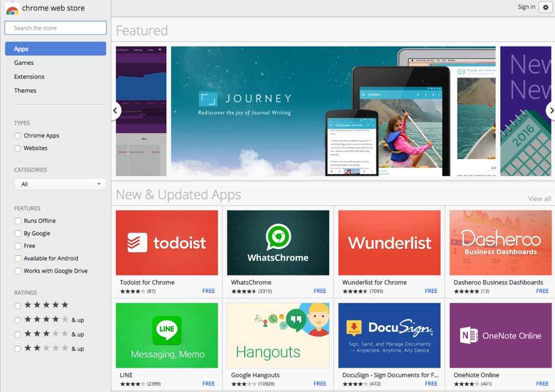Open the Wunderlist app tile image
Image resolution: width=555 pixels, height=392 pixels.
390,243
